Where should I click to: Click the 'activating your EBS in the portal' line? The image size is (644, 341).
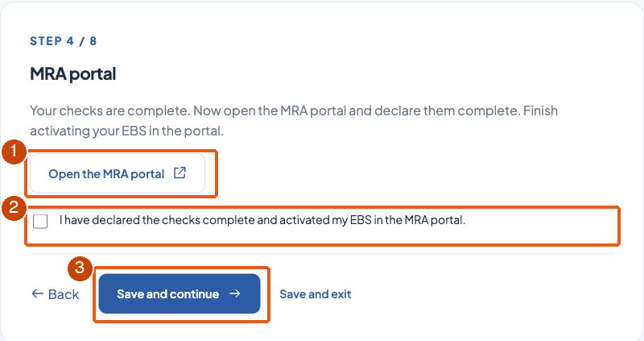click(126, 131)
